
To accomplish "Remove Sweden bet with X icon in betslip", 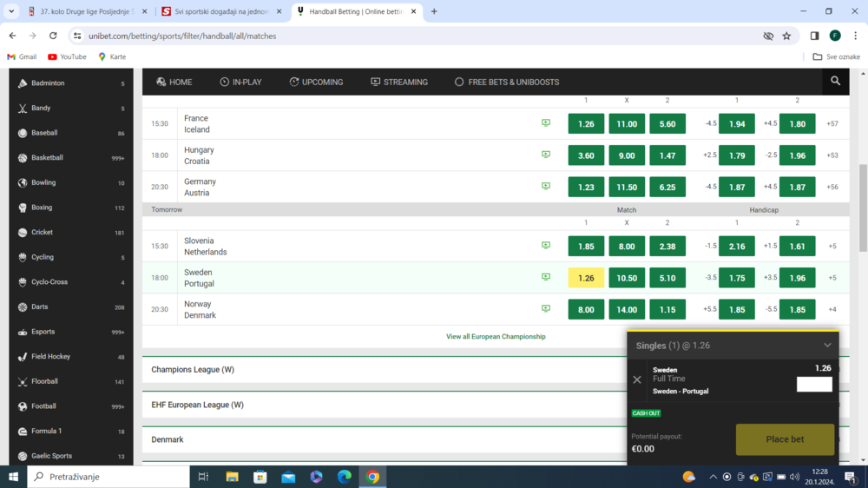I will [637, 379].
